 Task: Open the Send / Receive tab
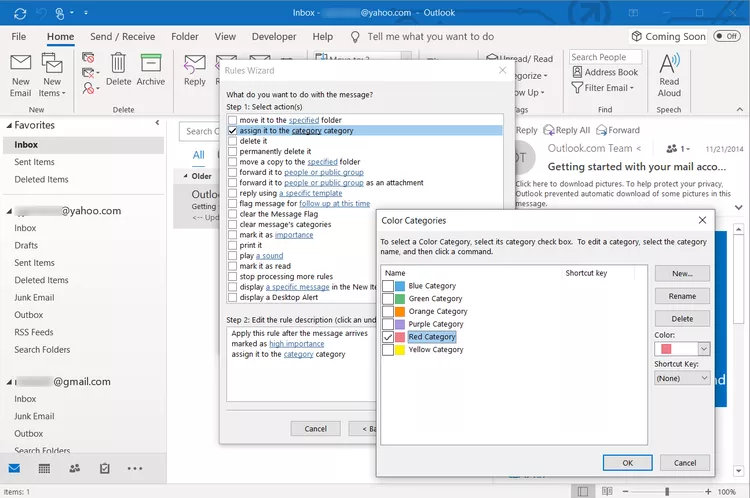(122, 37)
